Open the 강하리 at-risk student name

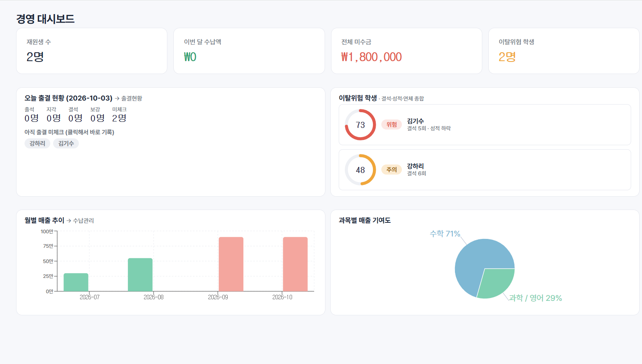[x=415, y=166]
